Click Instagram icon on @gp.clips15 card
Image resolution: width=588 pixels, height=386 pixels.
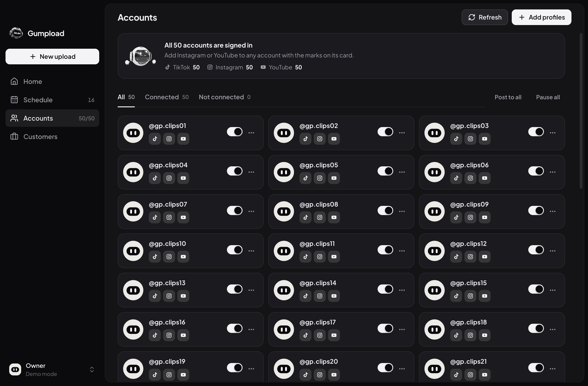(470, 296)
